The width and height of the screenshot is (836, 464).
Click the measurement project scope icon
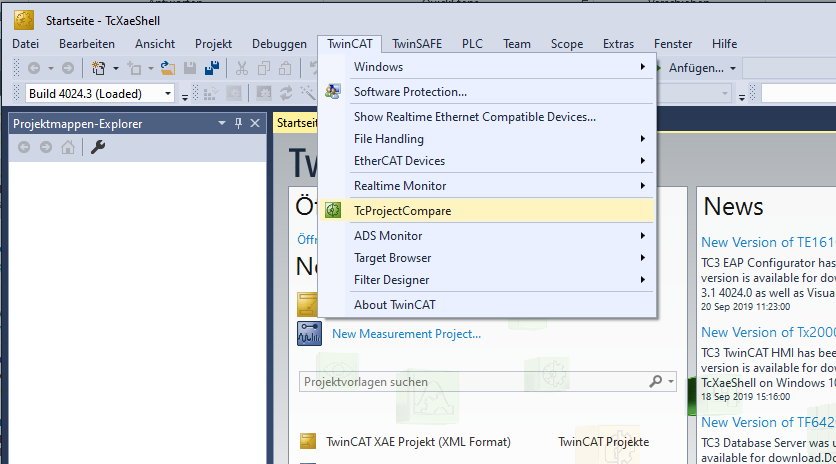(x=309, y=334)
